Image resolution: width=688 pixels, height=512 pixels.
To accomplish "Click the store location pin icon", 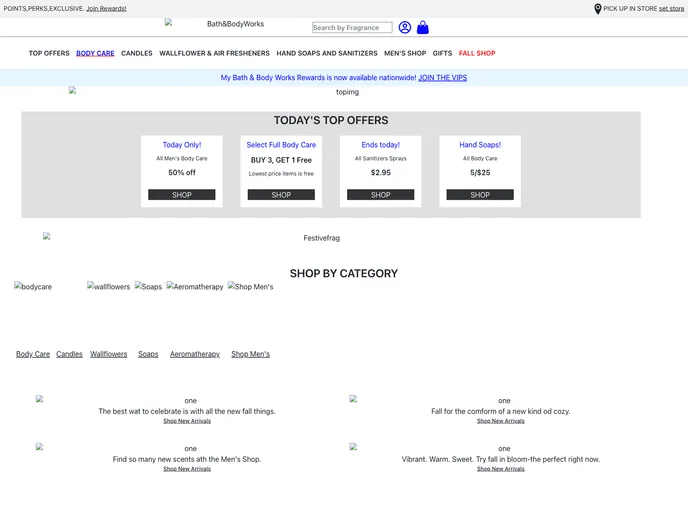I will coord(598,9).
